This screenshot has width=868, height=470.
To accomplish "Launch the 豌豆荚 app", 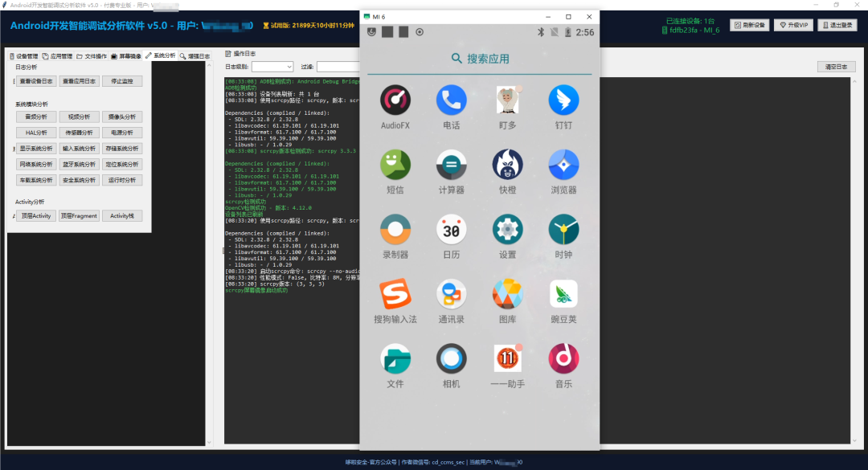I will [563, 295].
